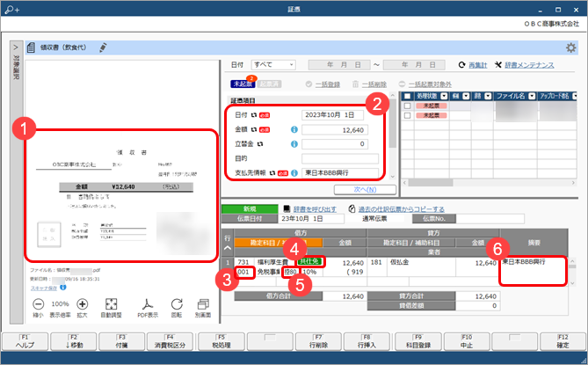Screen dimensions: 588x365
Task: Click the trash icon beside 一括削除
Action: (x=355, y=84)
